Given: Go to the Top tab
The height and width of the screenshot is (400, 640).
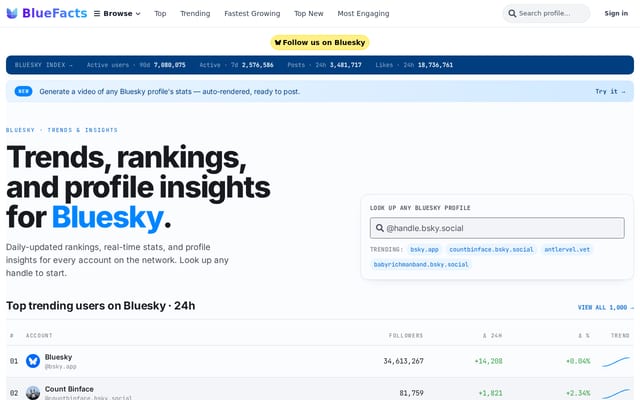Looking at the screenshot, I should (160, 13).
